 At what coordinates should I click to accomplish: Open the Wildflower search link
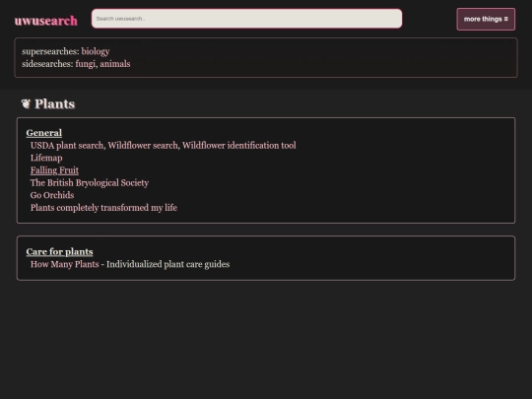pos(143,146)
